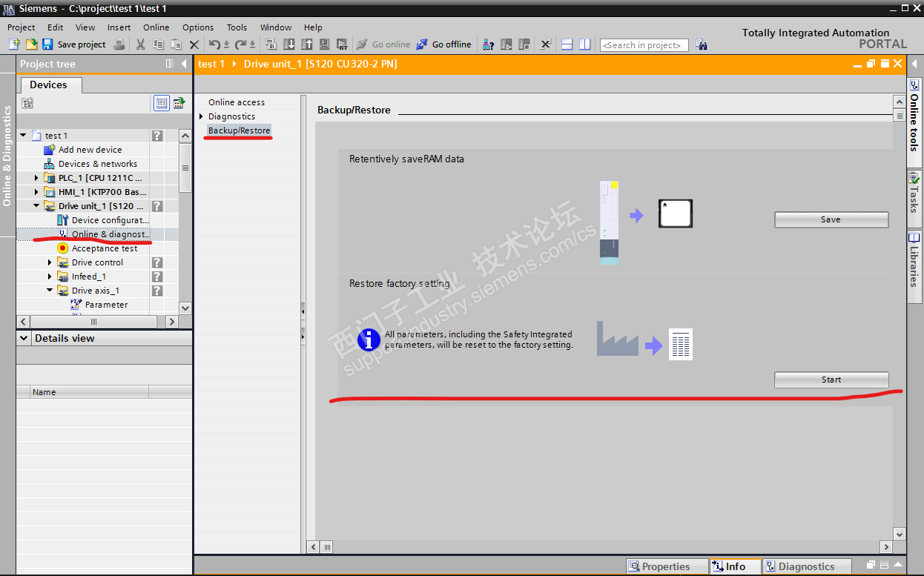This screenshot has width=924, height=576.
Task: Click the Compile icon in toolbar
Action: [x=271, y=44]
